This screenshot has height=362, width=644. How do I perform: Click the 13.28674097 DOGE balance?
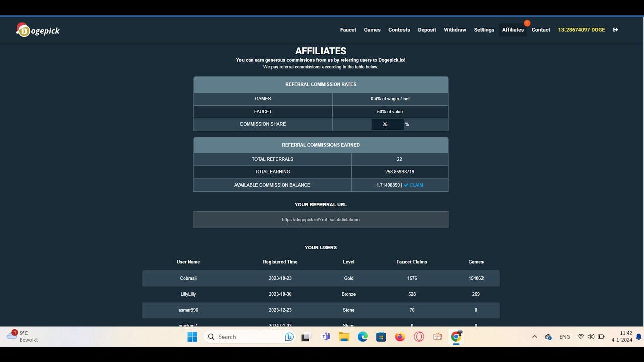click(x=581, y=30)
